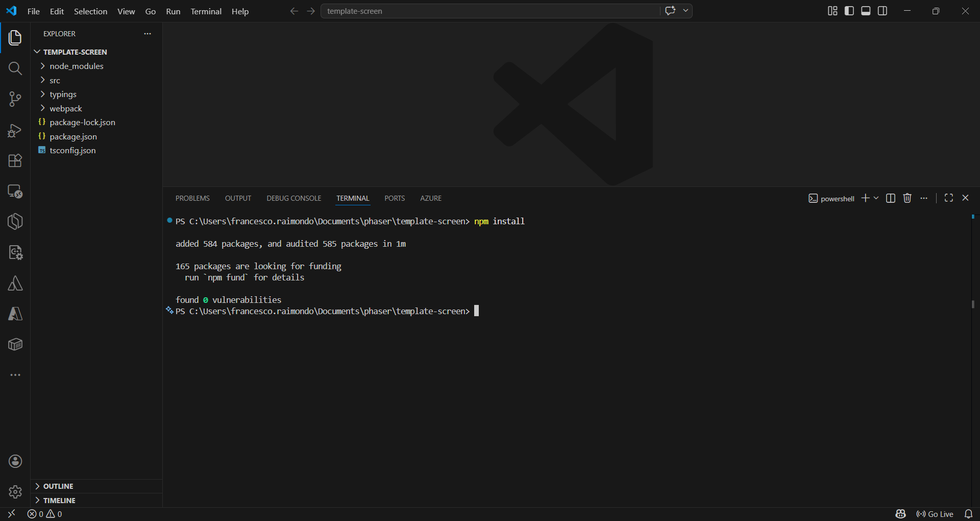Toggle primary side bar visibility
This screenshot has width=980, height=521.
pyautogui.click(x=849, y=11)
